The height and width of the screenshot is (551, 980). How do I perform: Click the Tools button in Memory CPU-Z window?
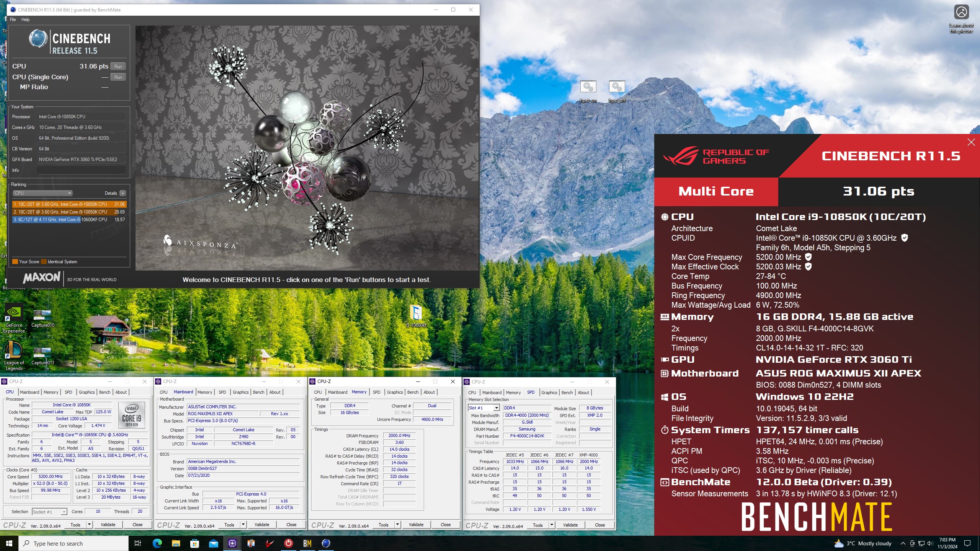pyautogui.click(x=384, y=525)
